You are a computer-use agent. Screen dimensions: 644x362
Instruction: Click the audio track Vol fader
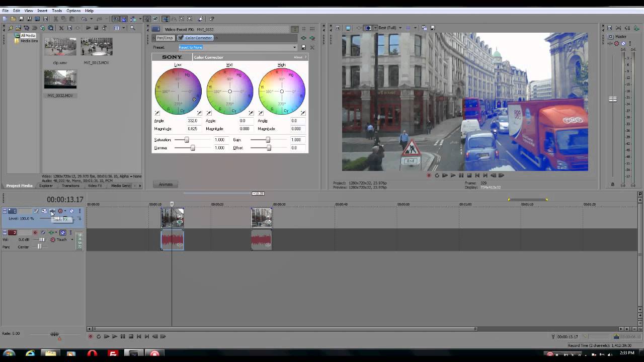pos(42,240)
